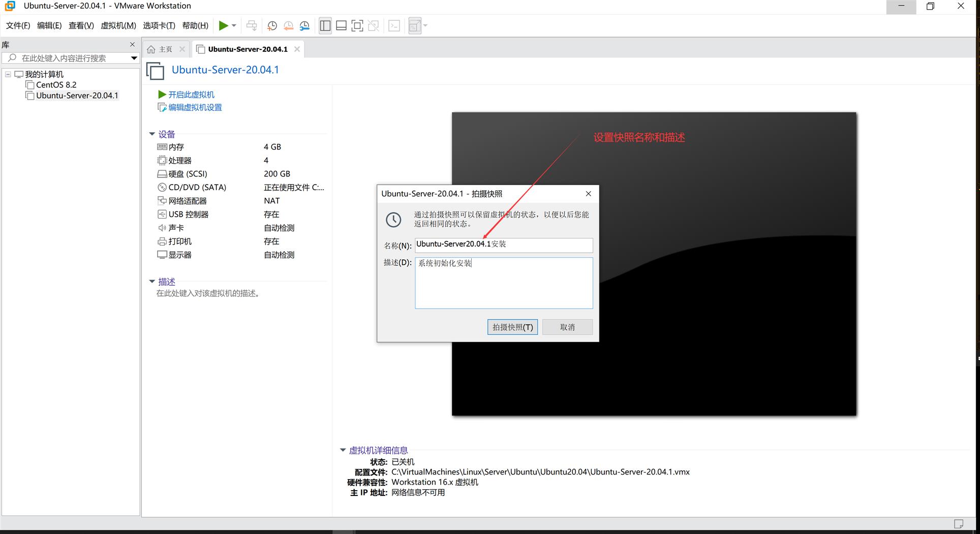Viewport: 980px width, 534px height.
Task: Click the Unity mode toolbar icon
Action: (374, 25)
